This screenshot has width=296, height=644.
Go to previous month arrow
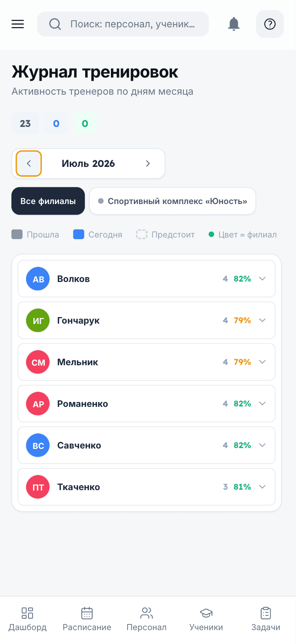29,164
